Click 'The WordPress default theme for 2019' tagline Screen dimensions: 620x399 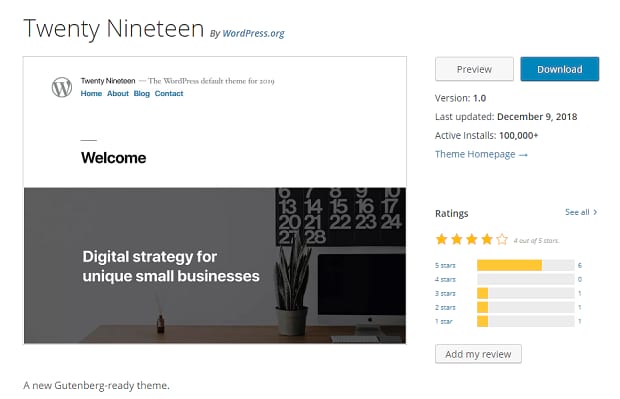pyautogui.click(x=211, y=81)
